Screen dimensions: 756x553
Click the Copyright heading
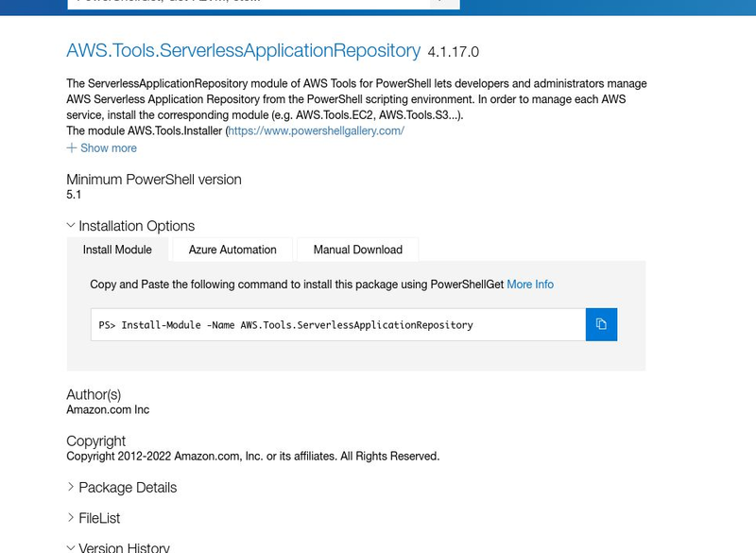(x=96, y=441)
